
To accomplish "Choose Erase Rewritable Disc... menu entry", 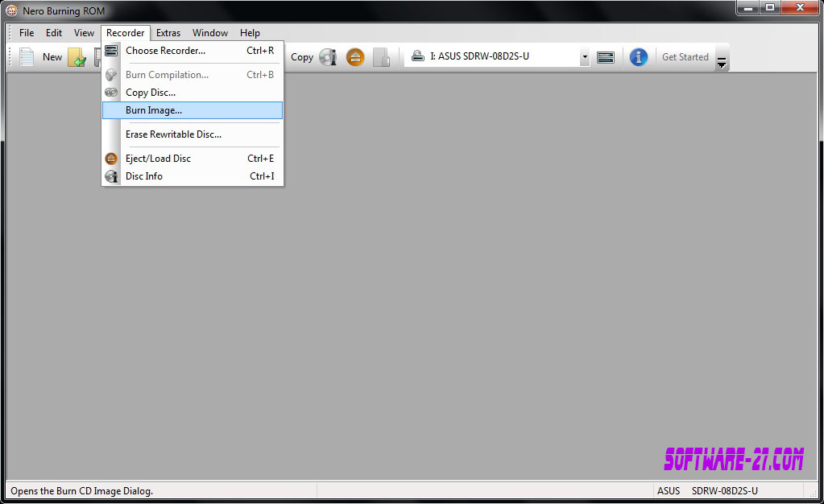I will [193, 134].
